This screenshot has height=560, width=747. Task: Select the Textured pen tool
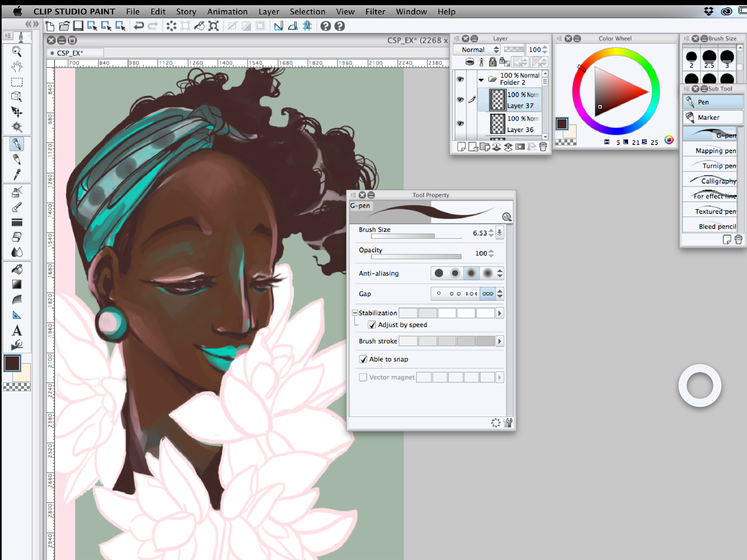coord(712,211)
